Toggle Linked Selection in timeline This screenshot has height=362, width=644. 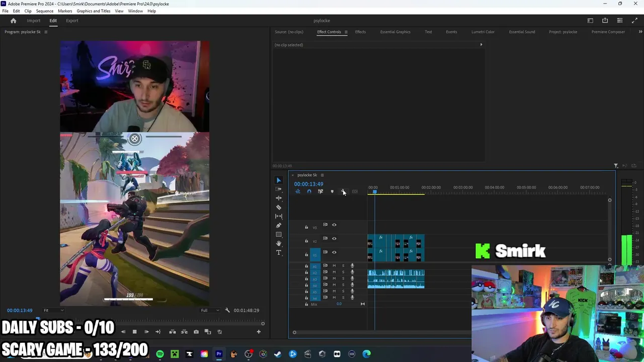(x=320, y=192)
